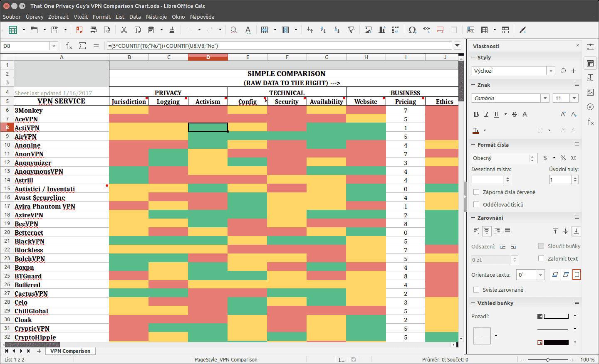
Task: Print the spreadsheet
Action: pyautogui.click(x=93, y=30)
